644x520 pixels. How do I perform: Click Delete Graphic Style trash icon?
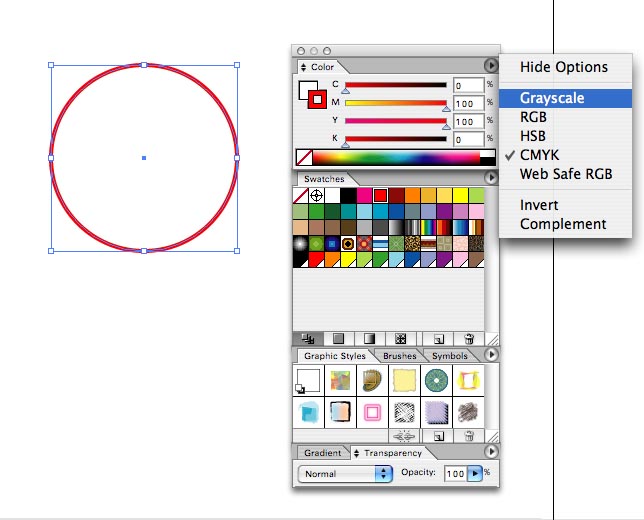pyautogui.click(x=469, y=436)
